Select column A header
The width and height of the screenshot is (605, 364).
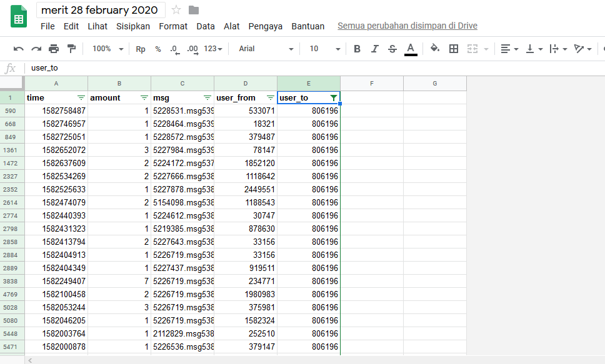pyautogui.click(x=56, y=83)
